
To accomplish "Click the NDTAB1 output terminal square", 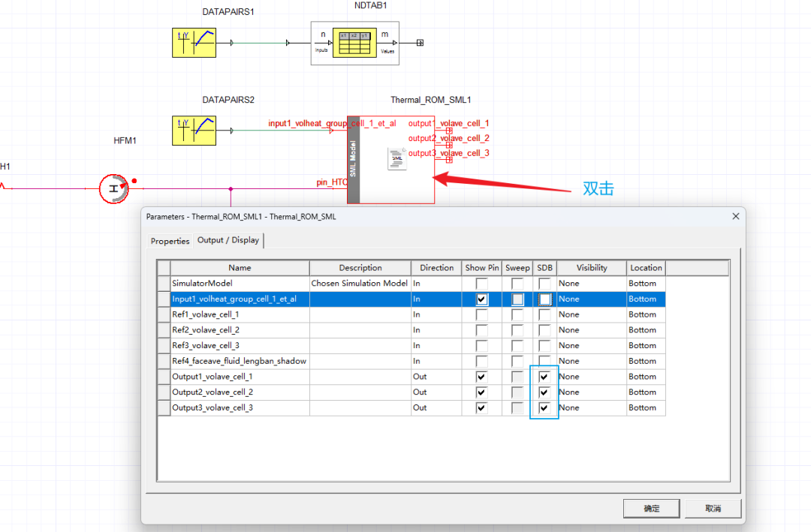I will pos(421,43).
